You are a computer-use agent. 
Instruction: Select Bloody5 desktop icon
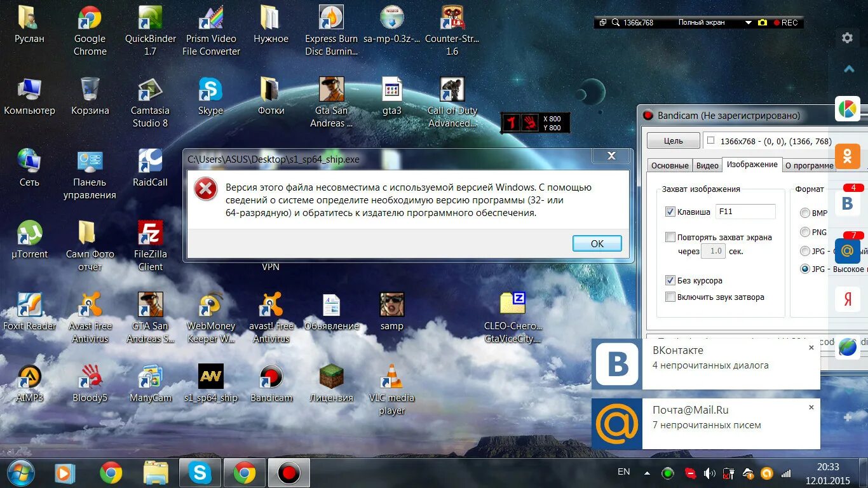[x=90, y=383]
